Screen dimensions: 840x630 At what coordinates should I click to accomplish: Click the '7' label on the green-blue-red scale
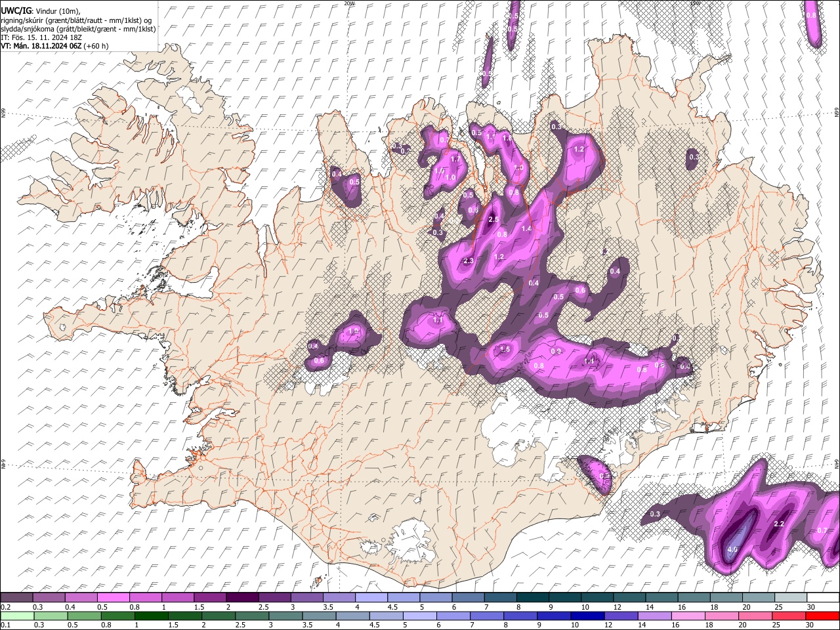[x=473, y=625]
